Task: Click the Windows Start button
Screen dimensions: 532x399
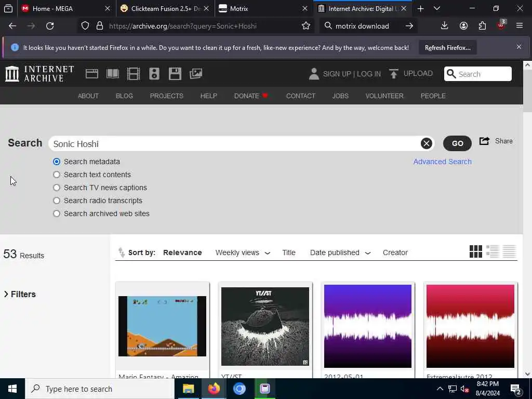Action: (x=12, y=389)
